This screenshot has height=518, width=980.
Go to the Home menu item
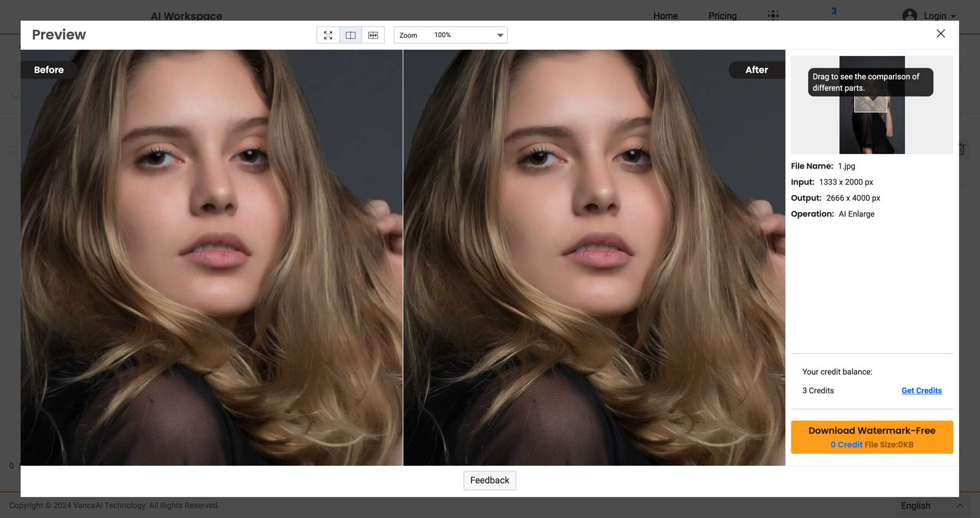(x=665, y=16)
